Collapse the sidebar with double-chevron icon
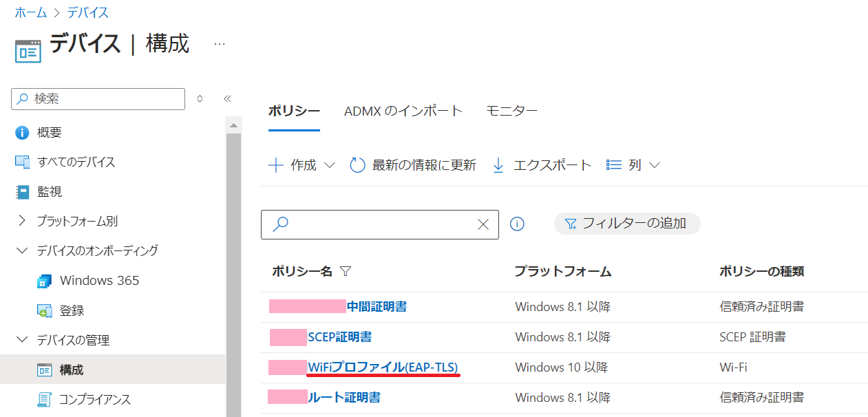This screenshot has width=868, height=417. 227,99
